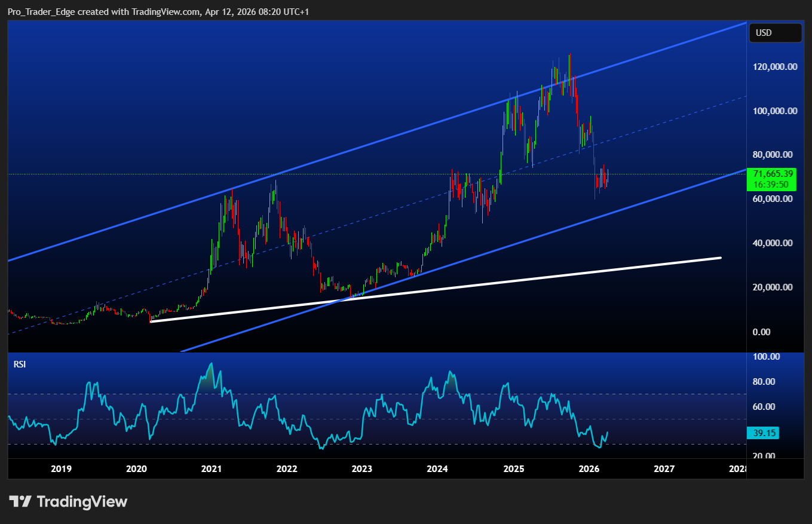Select the RSI indicator label
Viewport: 812px width, 524px height.
20,363
